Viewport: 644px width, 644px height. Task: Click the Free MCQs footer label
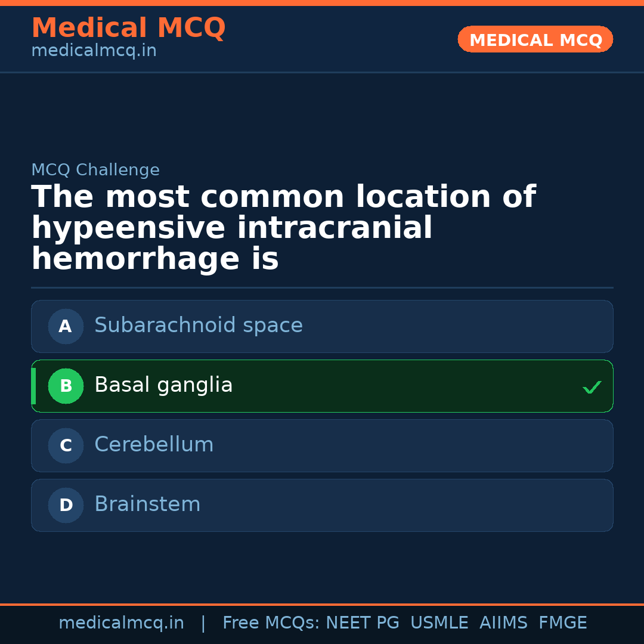click(x=271, y=623)
